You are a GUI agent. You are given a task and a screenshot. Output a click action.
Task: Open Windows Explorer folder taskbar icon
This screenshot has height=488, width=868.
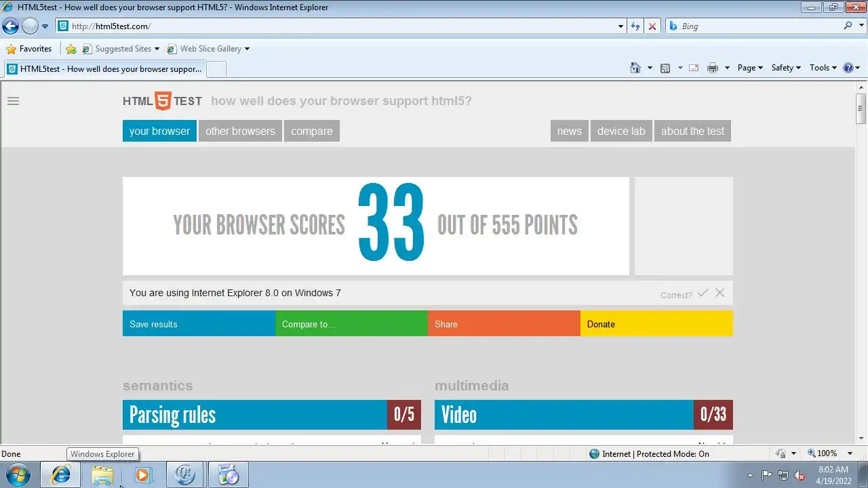(x=102, y=475)
